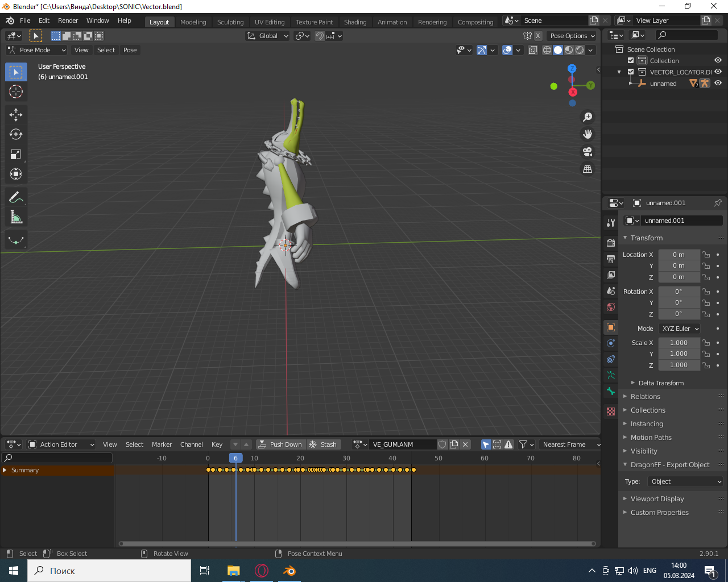Hide Collection in viewport
The image size is (728, 582).
coord(718,61)
